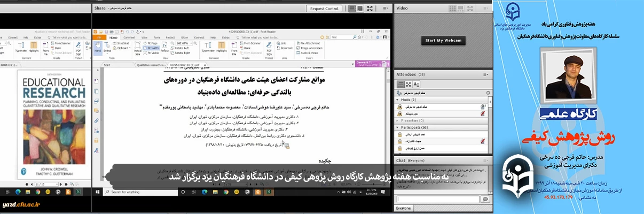Click the chat message input field
This screenshot has width=644, height=214.
coord(437,199)
